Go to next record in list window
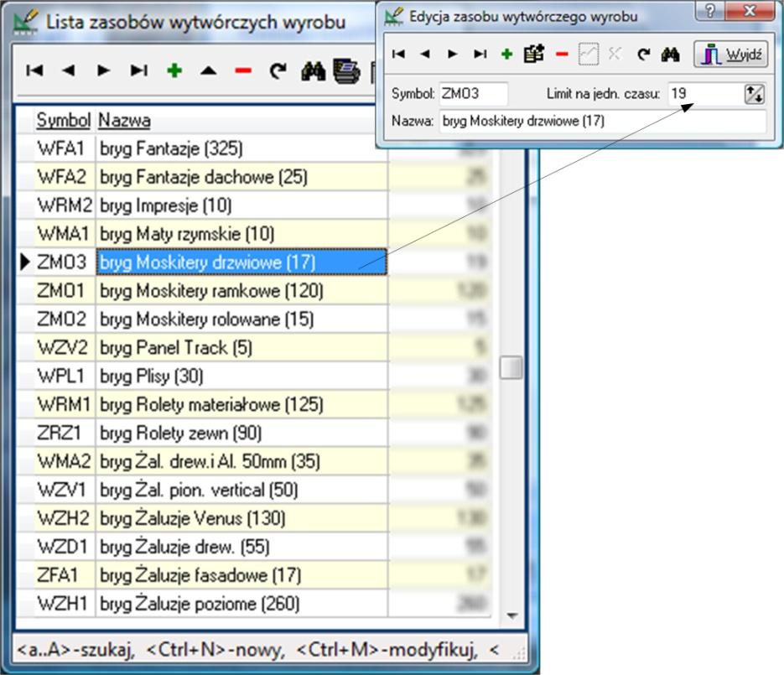 [103, 70]
